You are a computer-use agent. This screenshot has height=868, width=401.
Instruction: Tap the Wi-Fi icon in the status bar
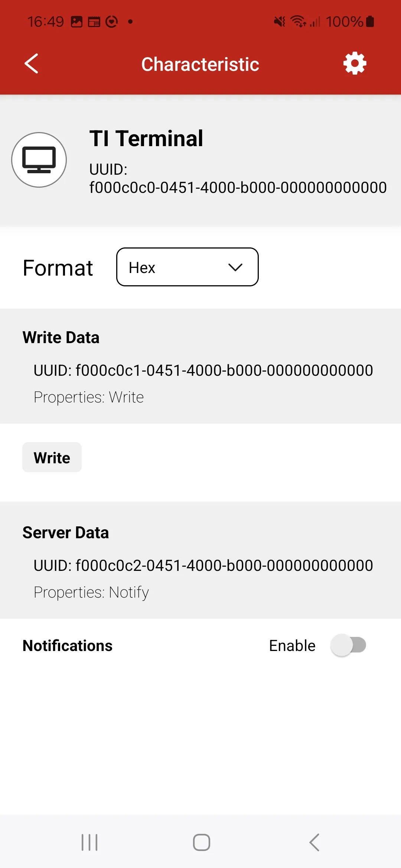297,22
